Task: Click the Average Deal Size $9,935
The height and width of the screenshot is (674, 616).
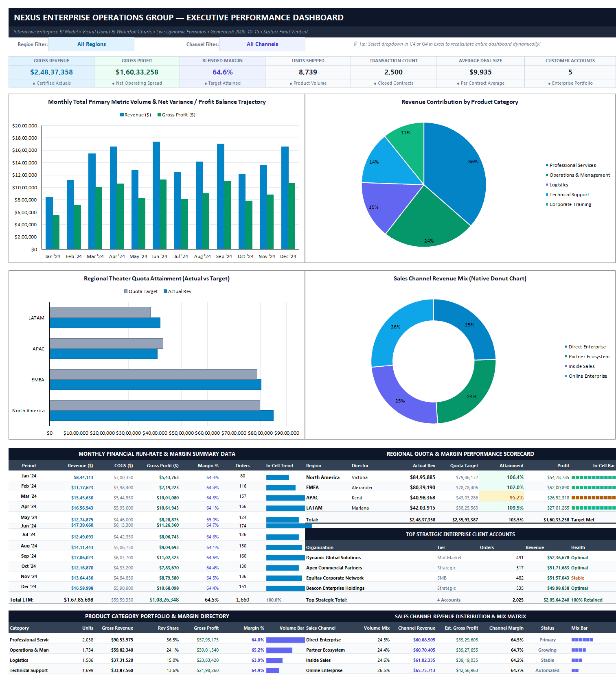Action: tap(480, 72)
